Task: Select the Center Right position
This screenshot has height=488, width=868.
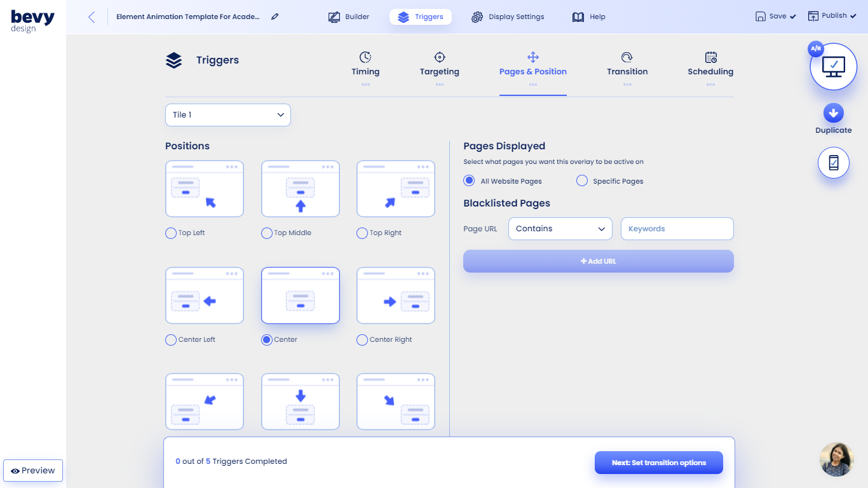Action: [362, 339]
